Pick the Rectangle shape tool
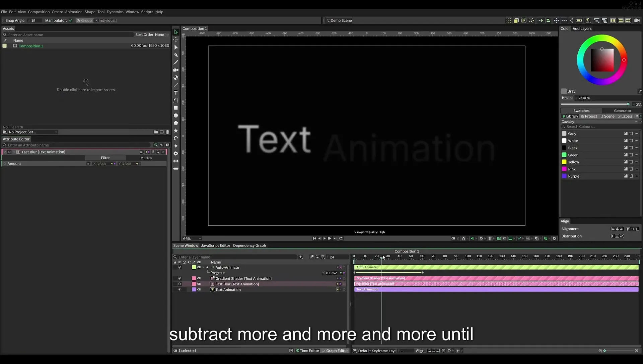Screen dimensions: 643x364 click(176, 108)
